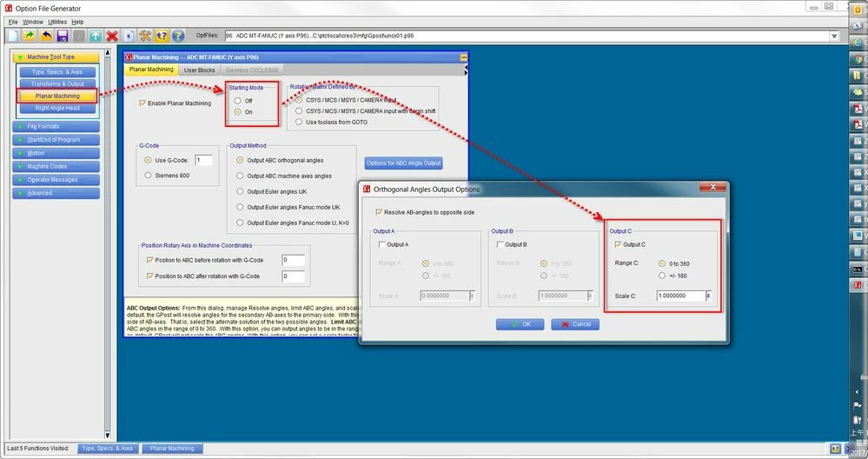Select Use toolaxis from GOTO option
This screenshot has height=459, width=868.
pyautogui.click(x=299, y=122)
